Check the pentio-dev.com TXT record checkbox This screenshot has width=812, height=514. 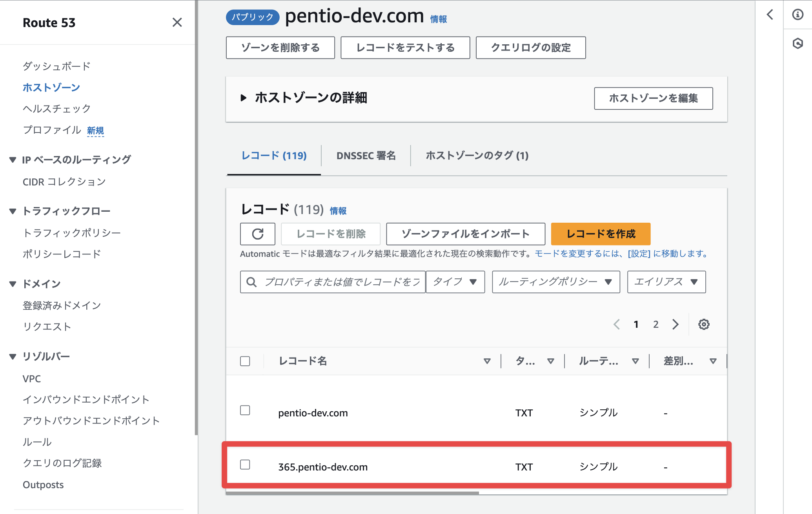[x=245, y=410]
